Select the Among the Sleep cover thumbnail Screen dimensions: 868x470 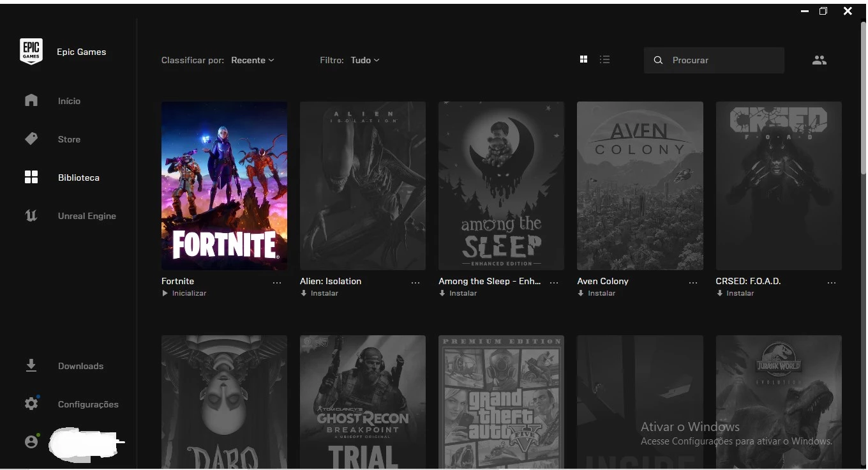point(501,185)
